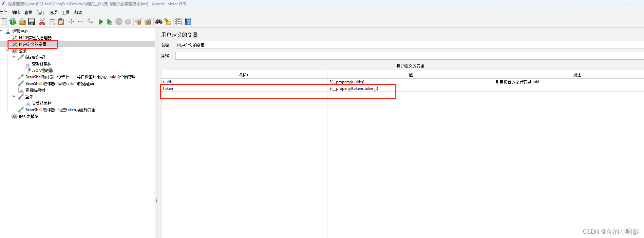The image size is (644, 238).
Task: Click the 值 column header
Action: tap(411, 75)
